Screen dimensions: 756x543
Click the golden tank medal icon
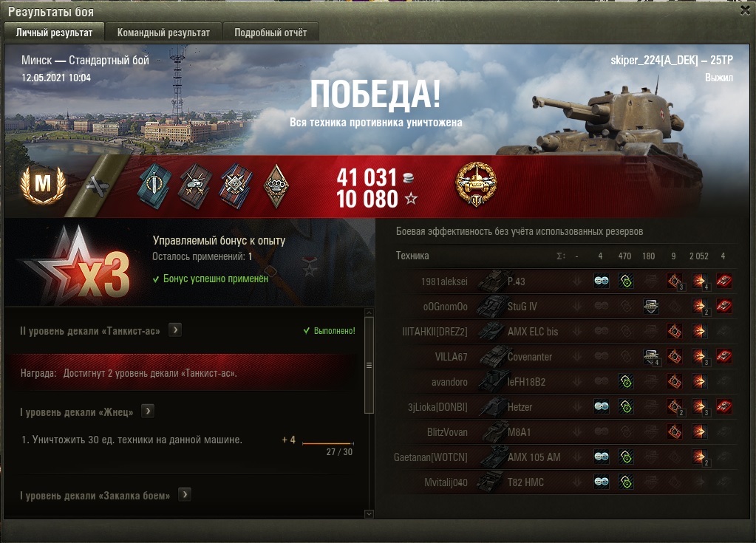pyautogui.click(x=476, y=185)
